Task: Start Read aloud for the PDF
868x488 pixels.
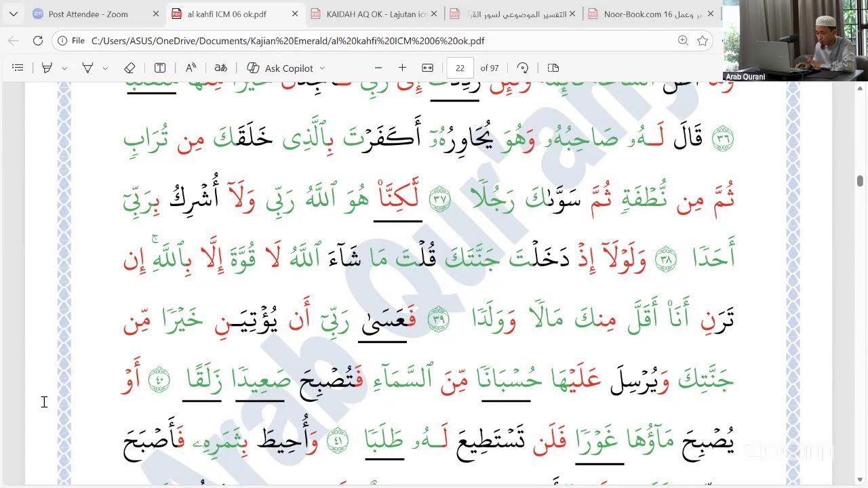Action: pyautogui.click(x=191, y=68)
